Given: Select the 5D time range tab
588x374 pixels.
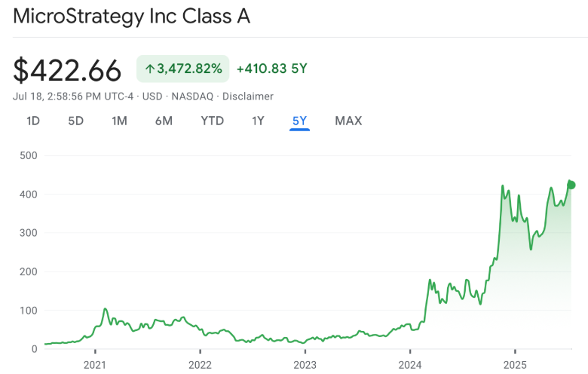Looking at the screenshot, I should tap(75, 121).
